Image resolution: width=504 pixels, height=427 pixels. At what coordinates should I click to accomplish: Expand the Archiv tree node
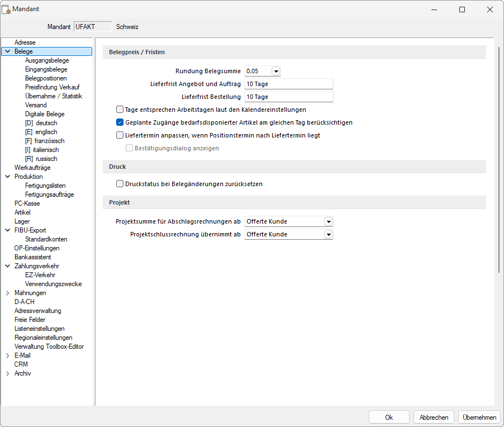7,373
